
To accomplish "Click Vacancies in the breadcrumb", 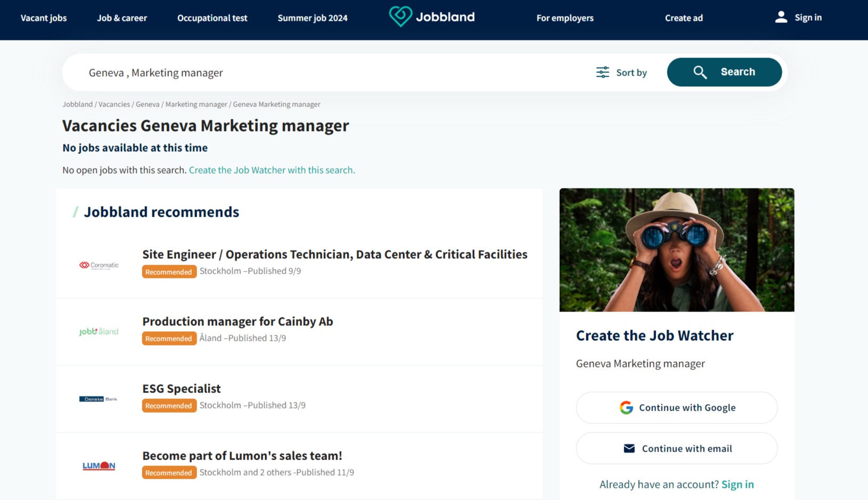I will [114, 104].
